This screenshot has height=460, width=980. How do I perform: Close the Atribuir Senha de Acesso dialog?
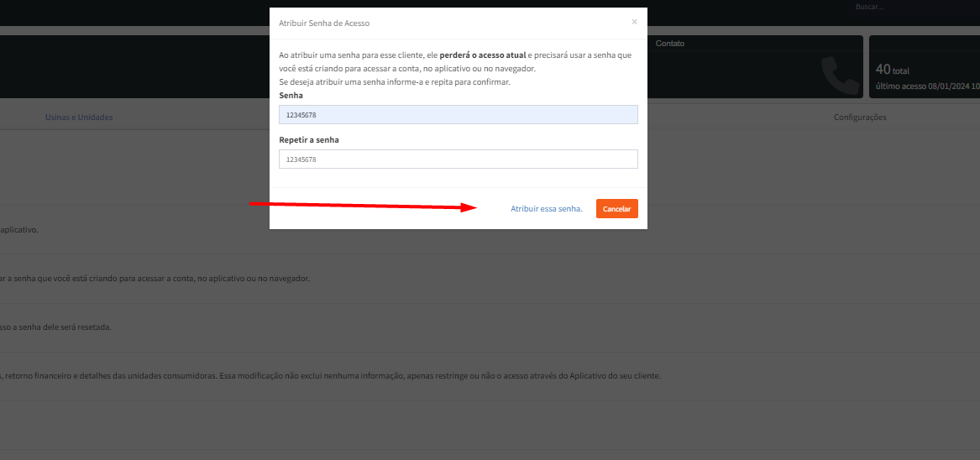coord(634,22)
